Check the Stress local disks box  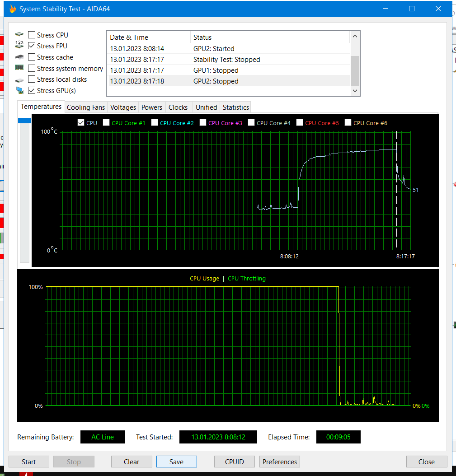[x=32, y=79]
